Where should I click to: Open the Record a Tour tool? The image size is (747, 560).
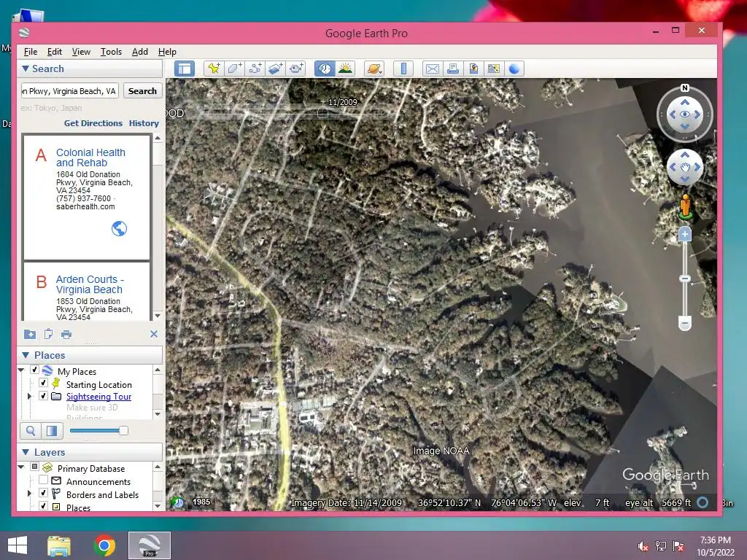click(x=296, y=69)
